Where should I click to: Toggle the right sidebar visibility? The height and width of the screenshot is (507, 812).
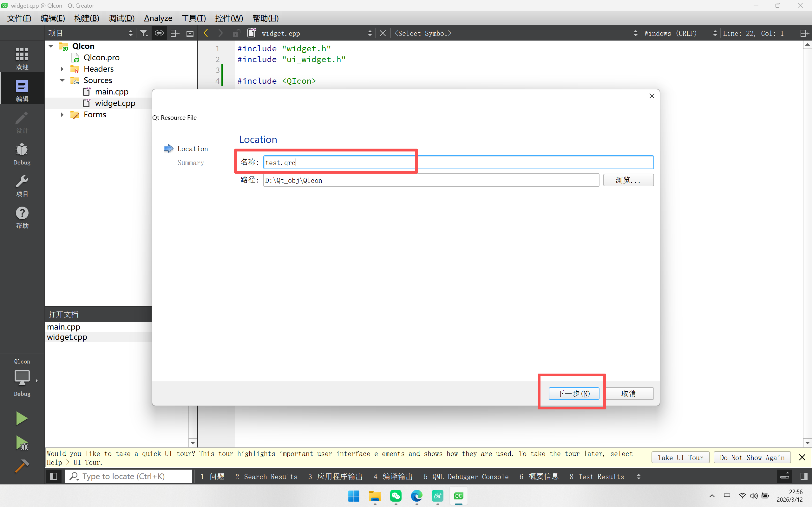point(804,476)
